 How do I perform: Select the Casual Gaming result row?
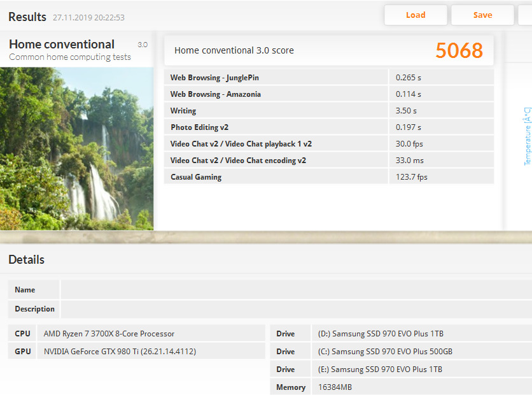coord(328,177)
